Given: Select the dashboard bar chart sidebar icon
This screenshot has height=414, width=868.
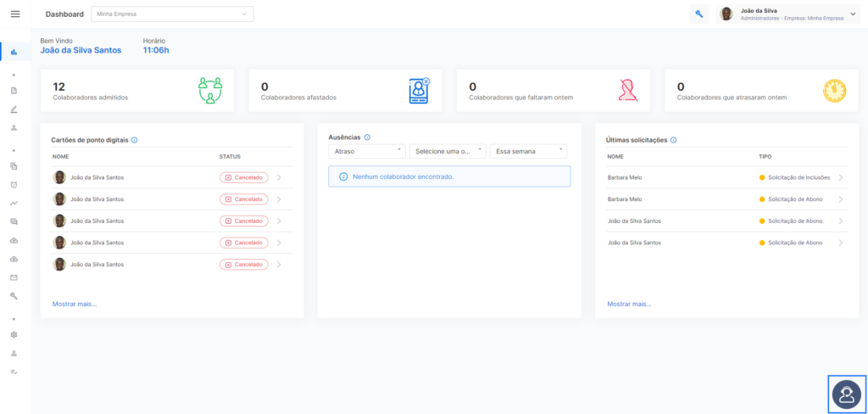Looking at the screenshot, I should 14,52.
